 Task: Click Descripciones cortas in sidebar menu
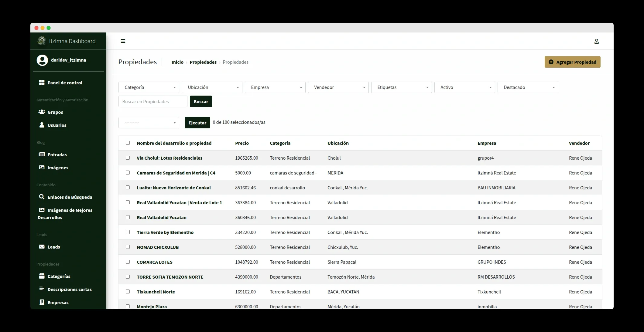70,289
